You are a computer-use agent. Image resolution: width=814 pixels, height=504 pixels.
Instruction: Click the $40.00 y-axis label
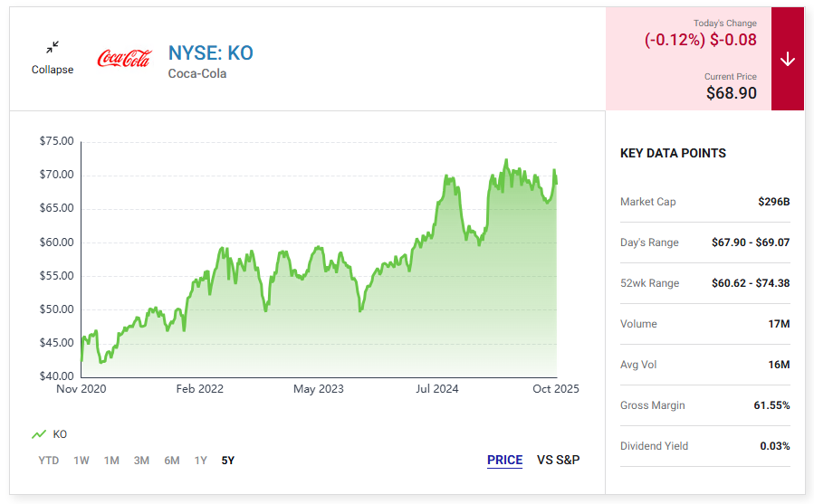[x=56, y=376]
